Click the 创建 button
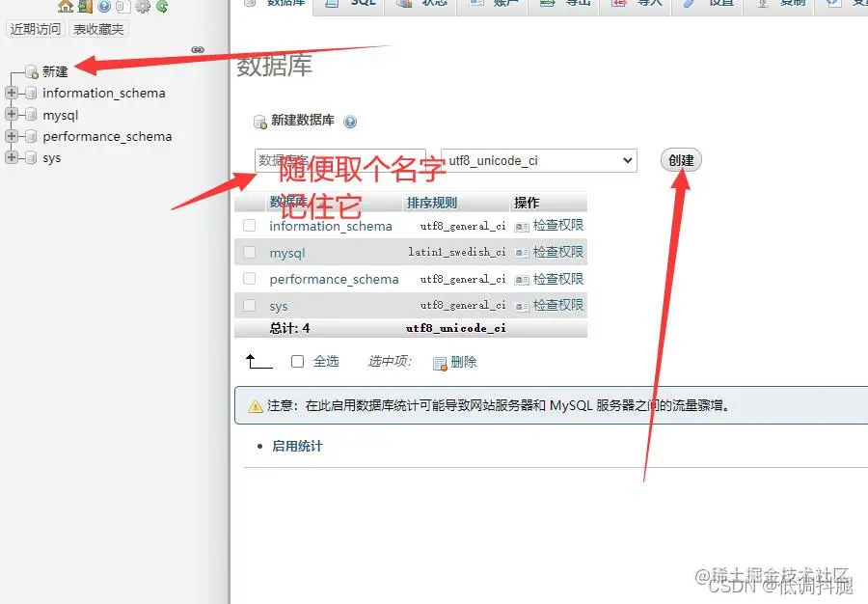This screenshot has height=604, width=868. 680,160
